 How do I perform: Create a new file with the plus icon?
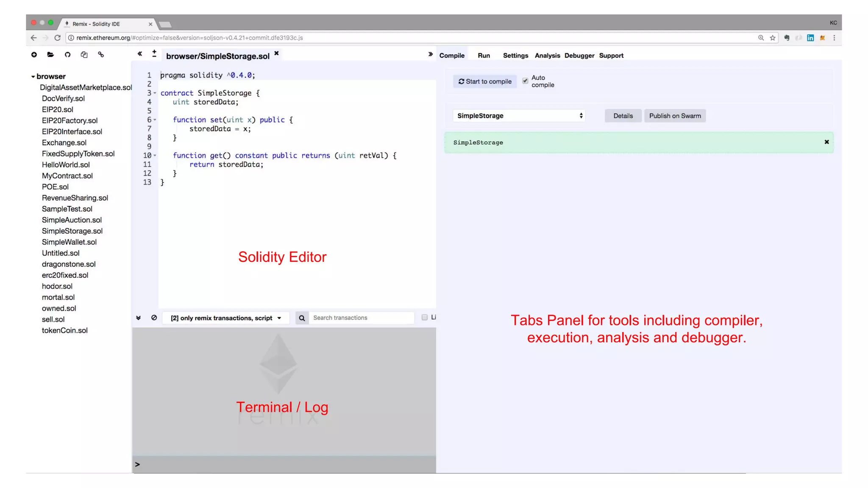[x=34, y=55]
